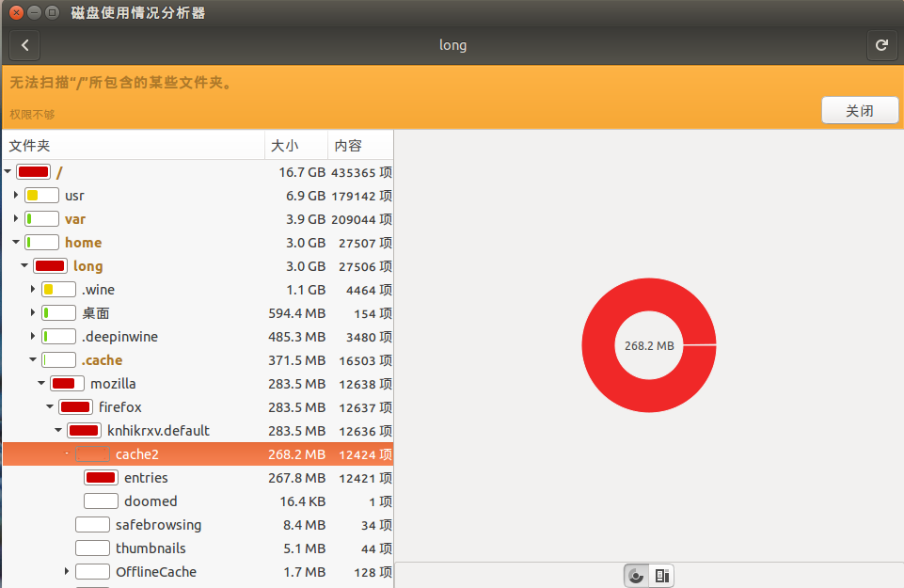Collapse the .cache folder
The width and height of the screenshot is (904, 588).
point(33,360)
